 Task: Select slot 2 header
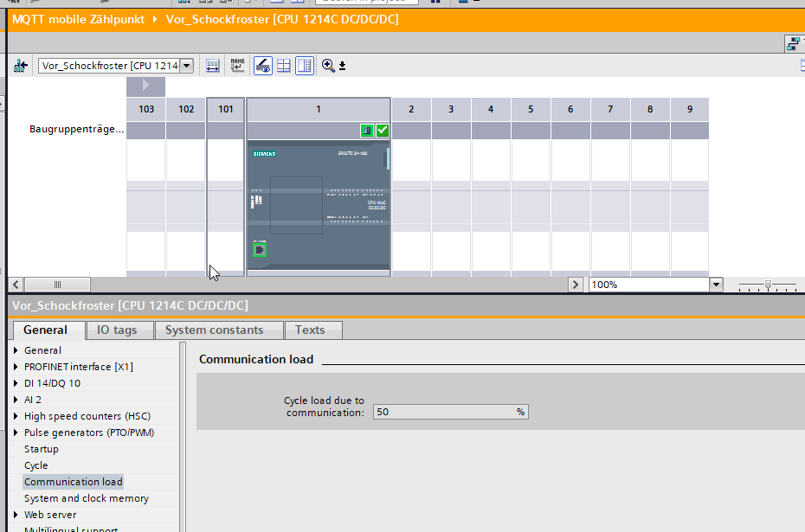click(x=411, y=109)
